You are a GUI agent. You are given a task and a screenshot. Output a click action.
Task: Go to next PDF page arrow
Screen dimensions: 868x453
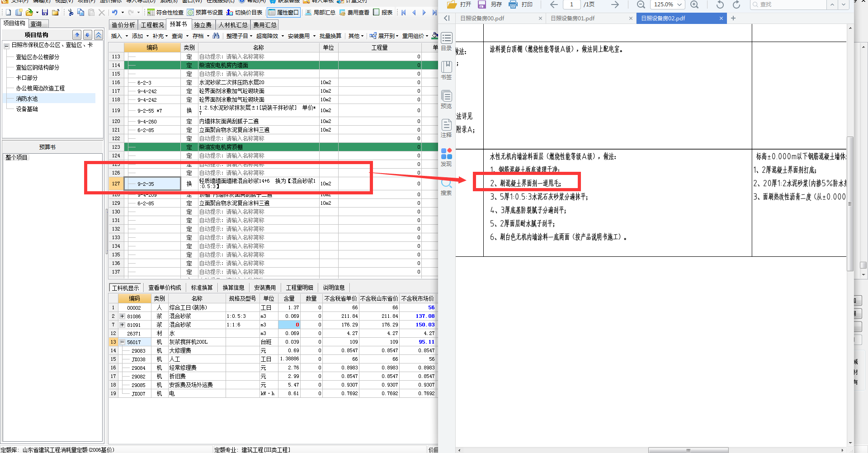tap(615, 5)
